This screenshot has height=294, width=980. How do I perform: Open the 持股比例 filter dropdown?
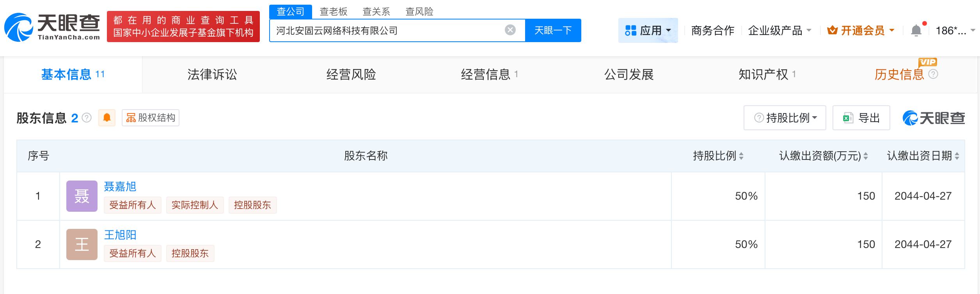pyautogui.click(x=785, y=118)
